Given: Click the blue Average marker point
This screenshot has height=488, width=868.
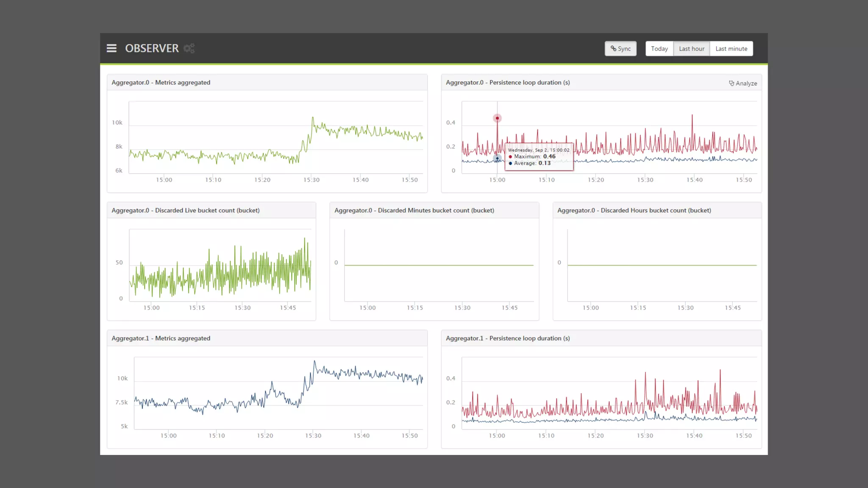Looking at the screenshot, I should 497,158.
